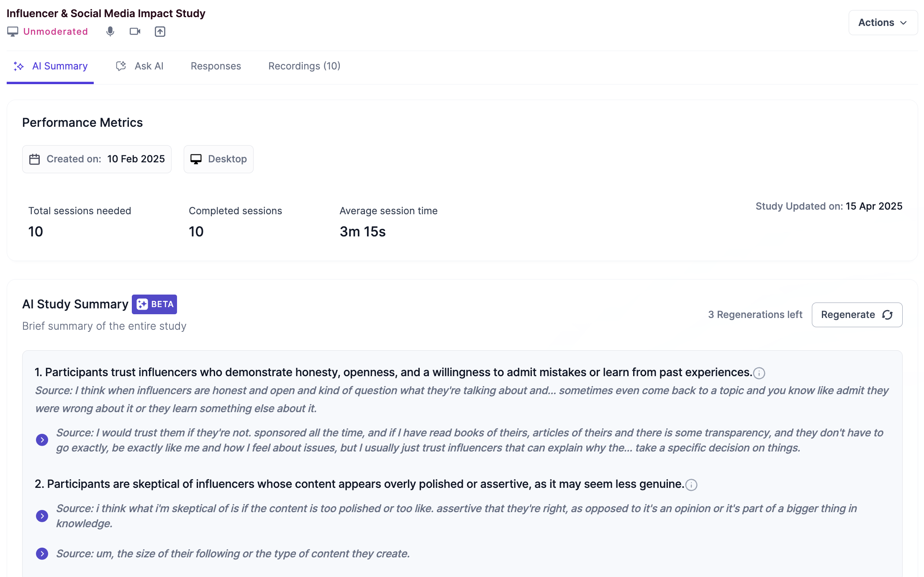Viewport: 924px width, 577px height.
Task: Click the screen share upload icon
Action: [160, 31]
